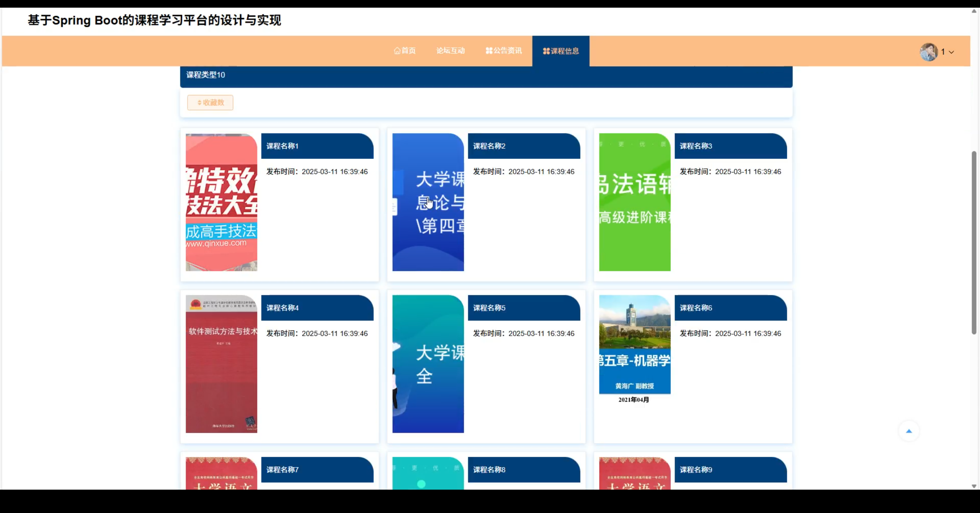
Task: Open 课程名称7 course title
Action: pos(283,470)
